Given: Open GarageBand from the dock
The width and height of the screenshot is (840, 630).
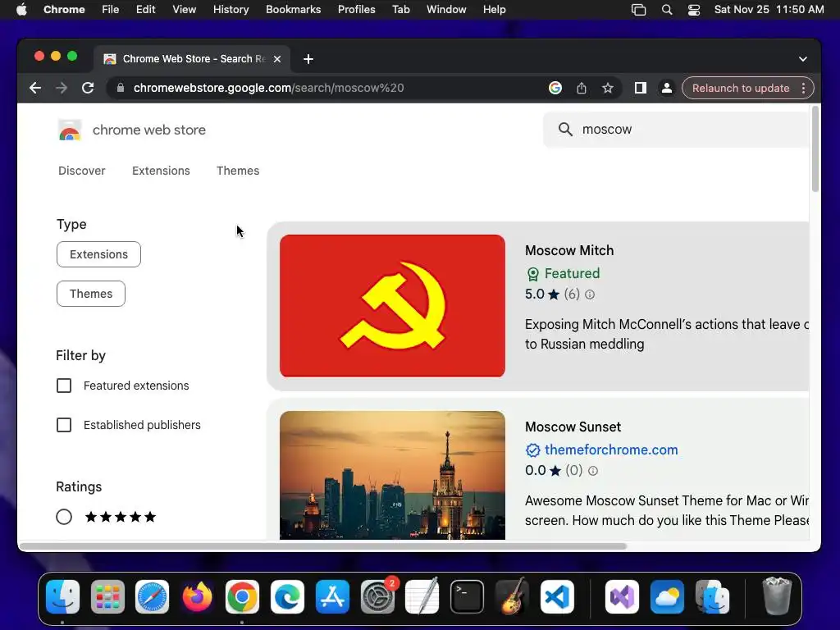Looking at the screenshot, I should (512, 597).
